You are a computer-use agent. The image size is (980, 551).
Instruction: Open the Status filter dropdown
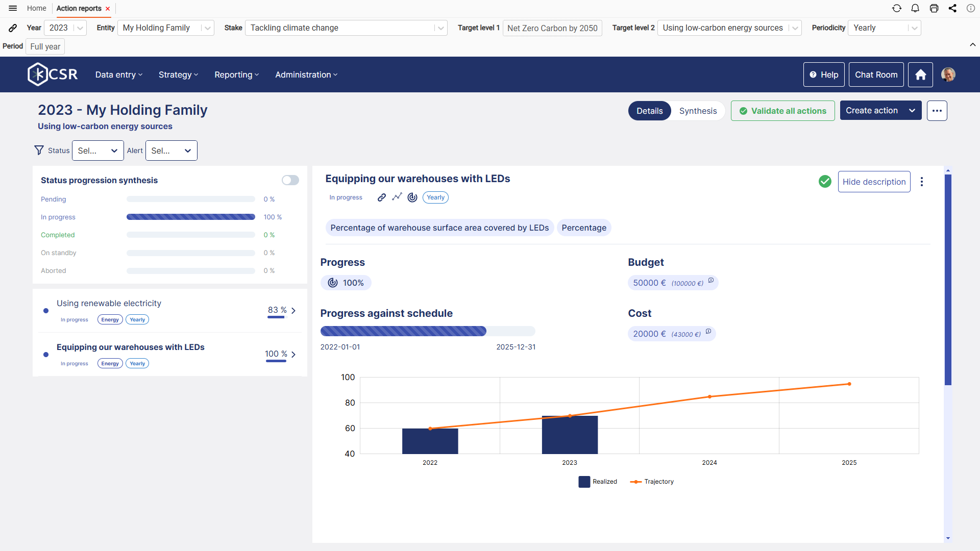point(97,151)
